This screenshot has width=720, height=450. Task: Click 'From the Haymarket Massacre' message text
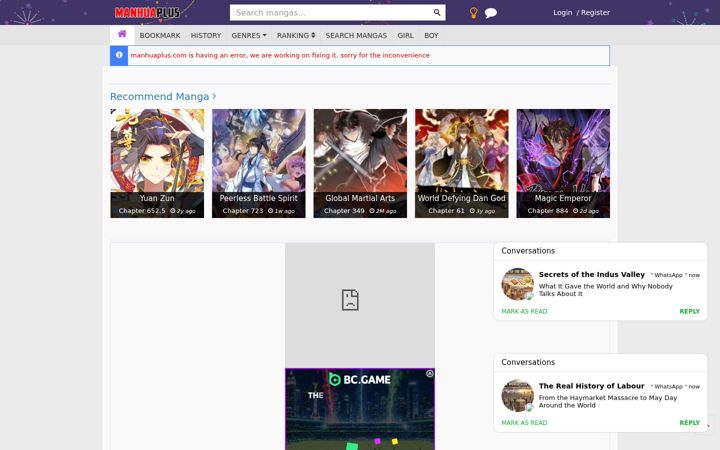pyautogui.click(x=608, y=401)
